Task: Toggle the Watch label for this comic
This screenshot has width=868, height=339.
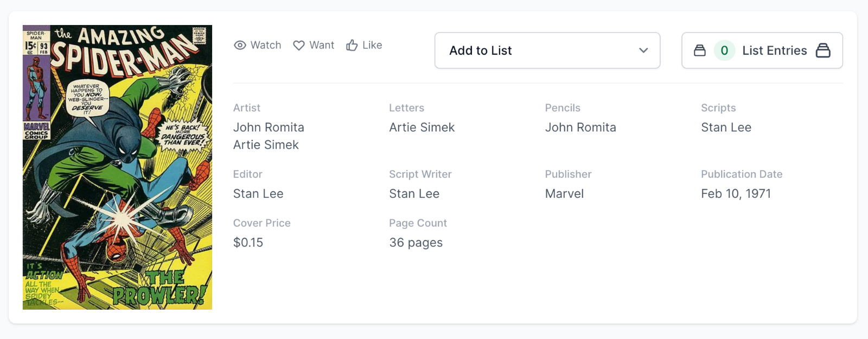Action: coord(266,45)
